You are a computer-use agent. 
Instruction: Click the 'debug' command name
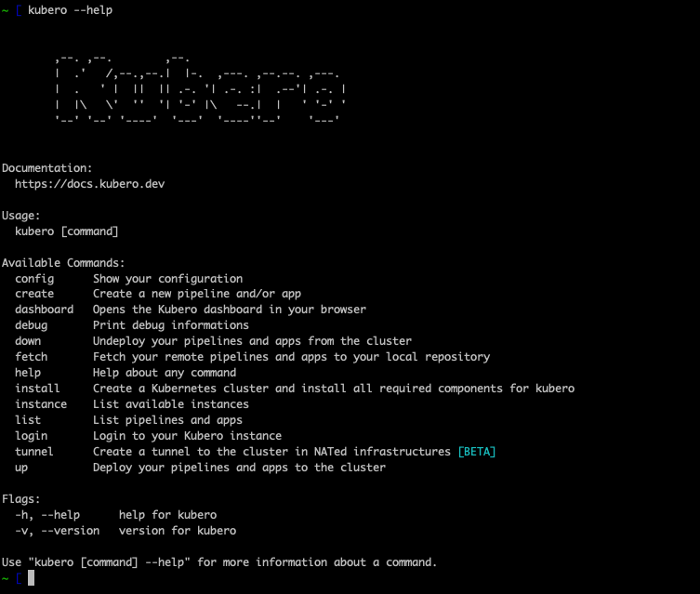pos(32,325)
